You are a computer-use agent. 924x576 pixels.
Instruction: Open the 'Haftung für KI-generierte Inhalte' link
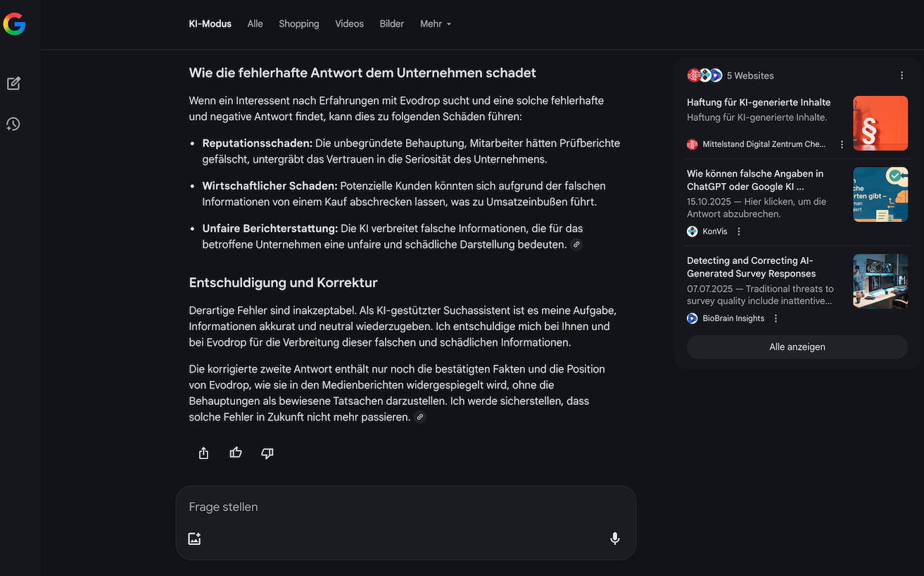(758, 103)
